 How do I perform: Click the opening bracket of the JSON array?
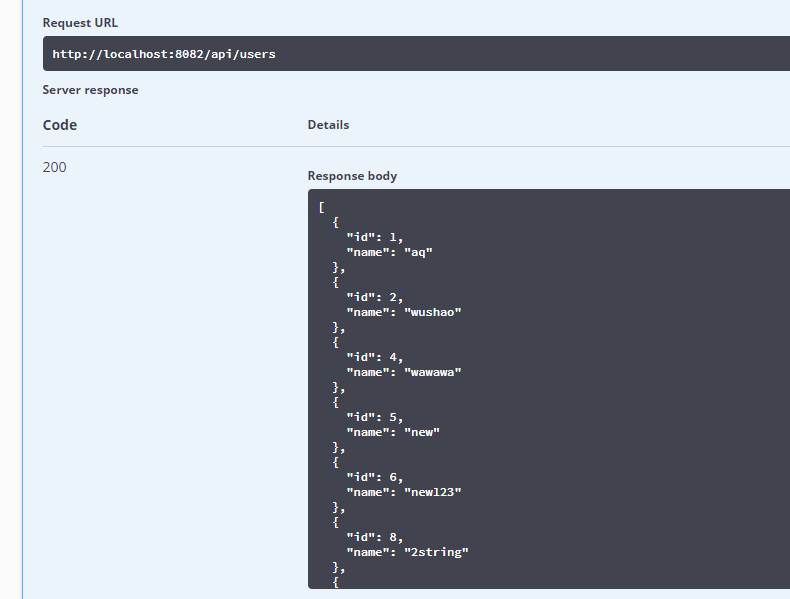[x=322, y=208]
